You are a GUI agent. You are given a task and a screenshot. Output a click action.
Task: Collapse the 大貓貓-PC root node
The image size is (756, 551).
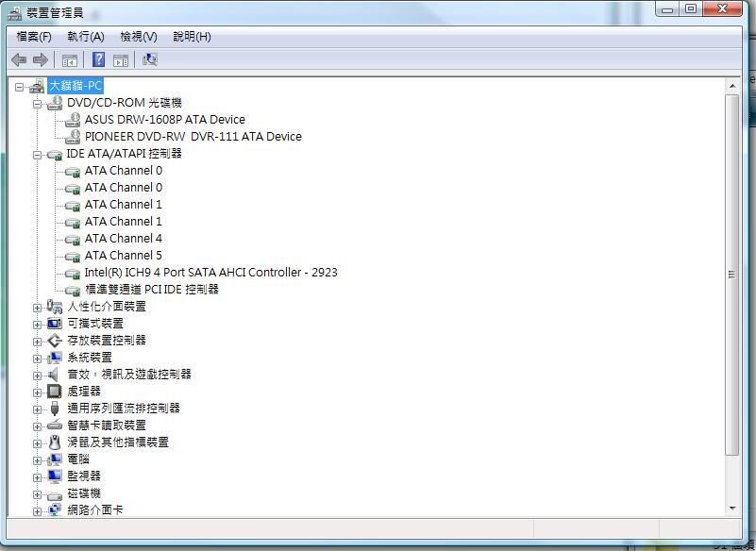click(19, 87)
